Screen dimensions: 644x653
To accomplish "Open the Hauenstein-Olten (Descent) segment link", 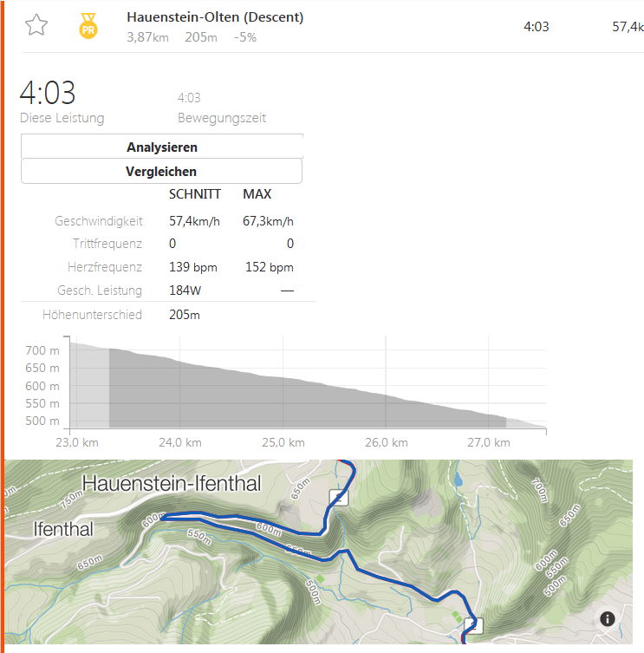I will pyautogui.click(x=215, y=16).
